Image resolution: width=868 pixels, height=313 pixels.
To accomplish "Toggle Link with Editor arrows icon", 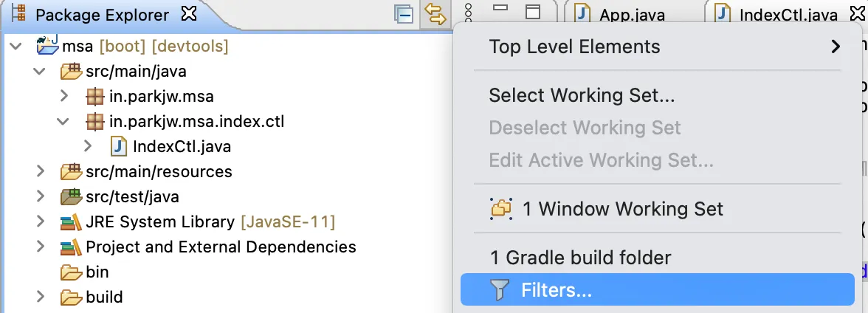I will [x=435, y=14].
